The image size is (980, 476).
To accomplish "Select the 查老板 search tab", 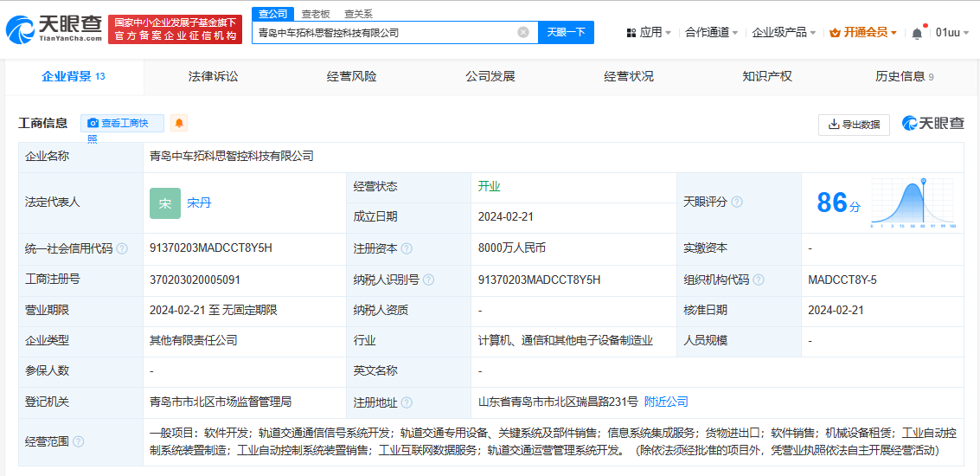I will tap(315, 14).
